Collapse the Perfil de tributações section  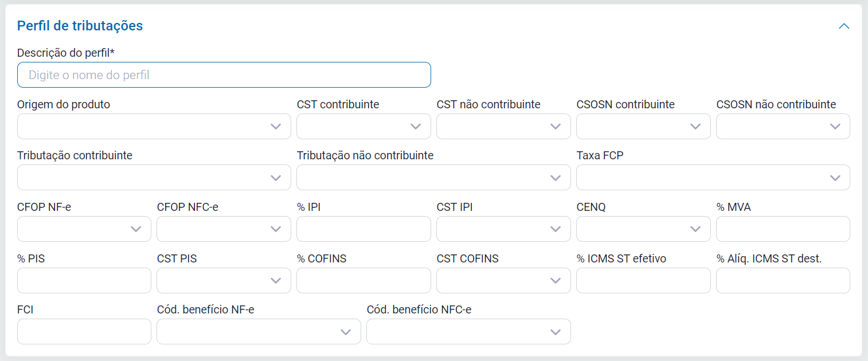(x=844, y=26)
